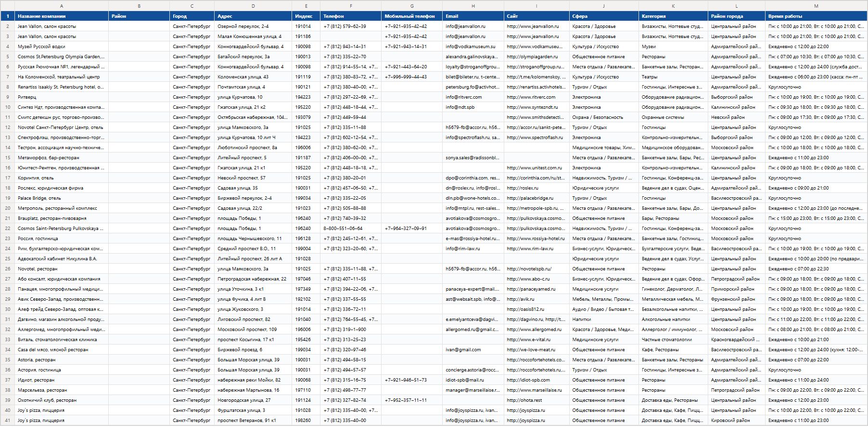
Task: Select the 'Palace Bridge, отель' cell
Action: pyautogui.click(x=62, y=198)
